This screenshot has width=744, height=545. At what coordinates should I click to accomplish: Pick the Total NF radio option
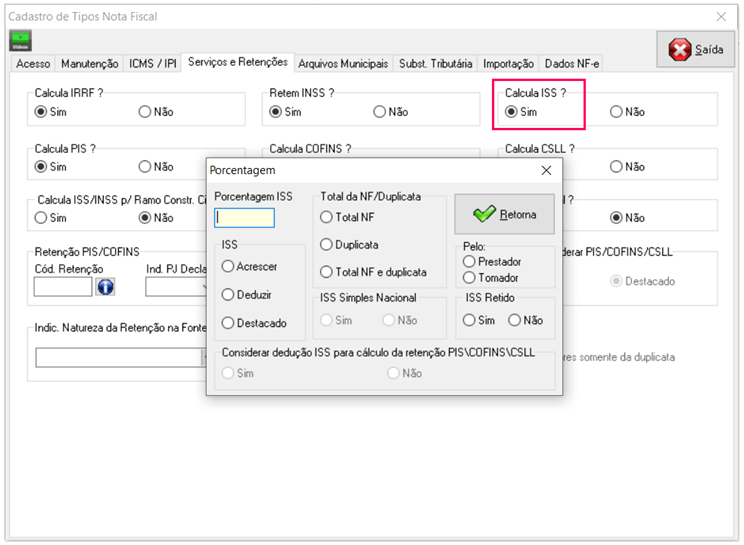tap(326, 217)
